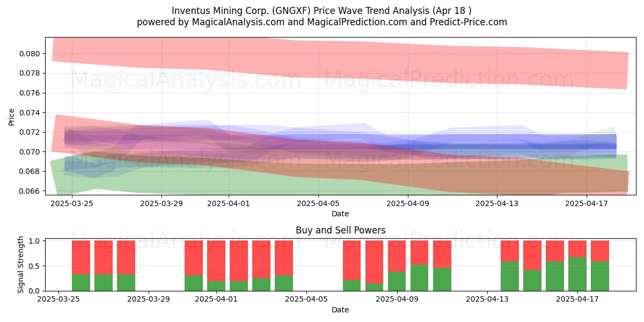Click the 'Price' y-axis label
Image resolution: width=644 pixels, height=322 pixels.
[x=12, y=116]
